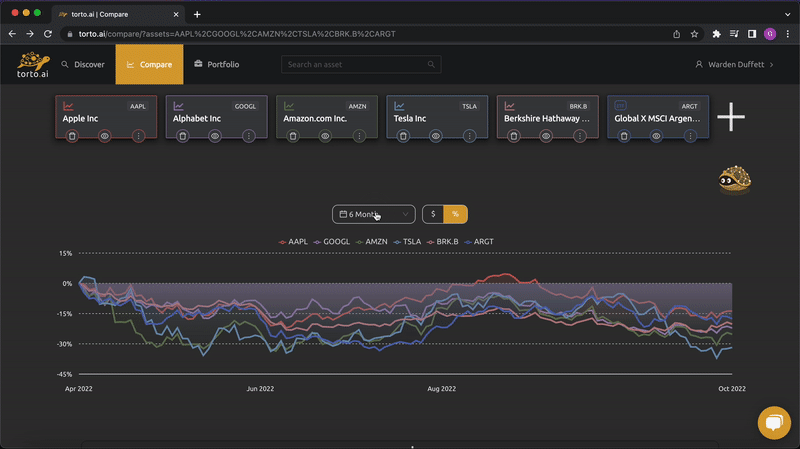
Task: Go to the Discover tab
Action: click(x=83, y=64)
